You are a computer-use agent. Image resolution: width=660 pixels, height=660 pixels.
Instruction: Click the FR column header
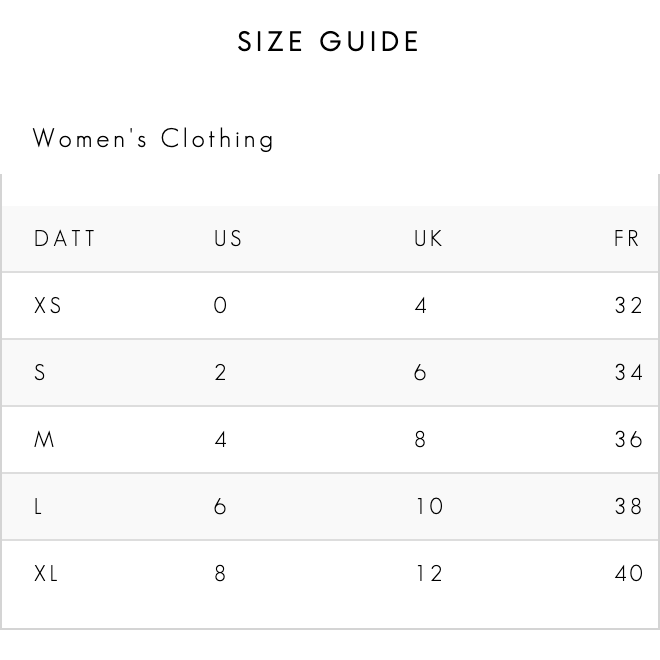[627, 239]
